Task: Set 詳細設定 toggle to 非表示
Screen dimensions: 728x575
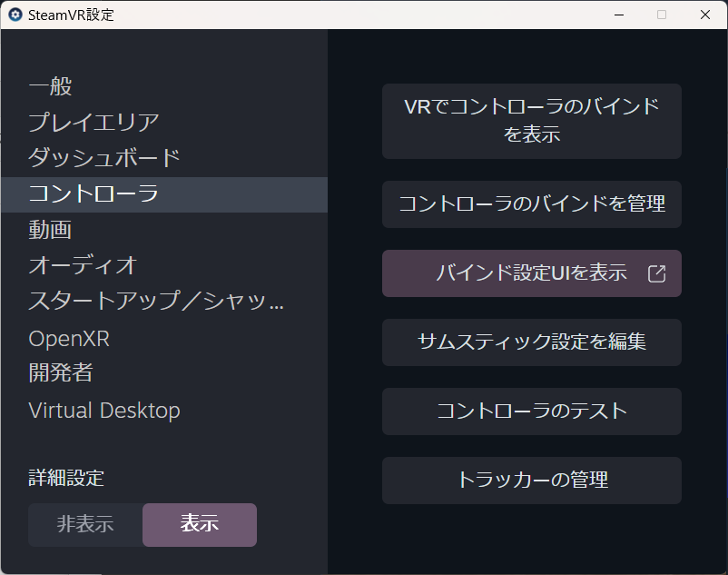Action: pyautogui.click(x=85, y=524)
